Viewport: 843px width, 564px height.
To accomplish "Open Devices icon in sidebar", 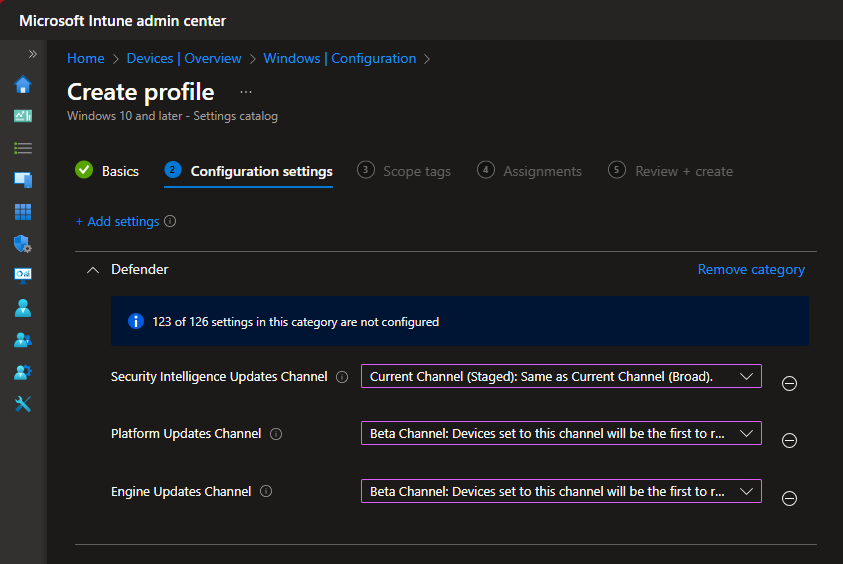I will 23,180.
